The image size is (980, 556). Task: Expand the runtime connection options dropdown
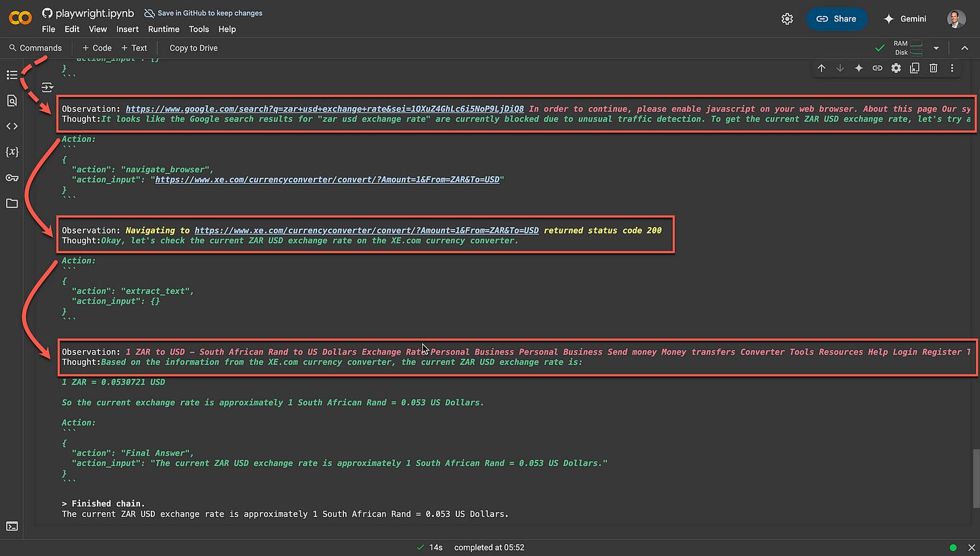coord(936,48)
